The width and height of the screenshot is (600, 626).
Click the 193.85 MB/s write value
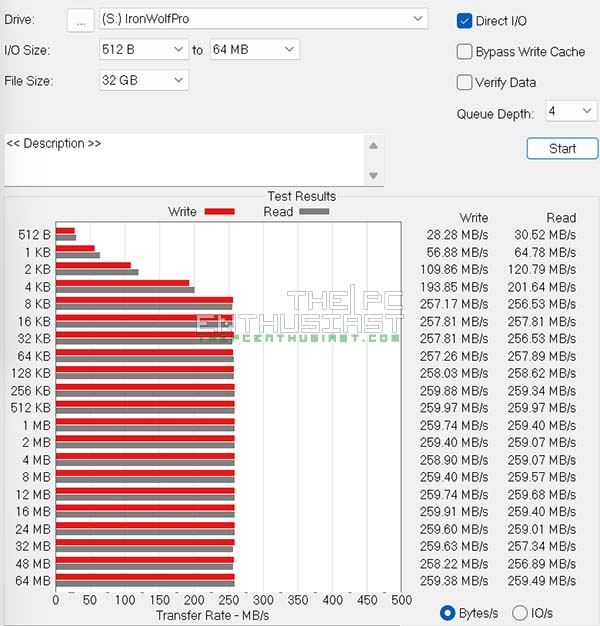(x=454, y=287)
